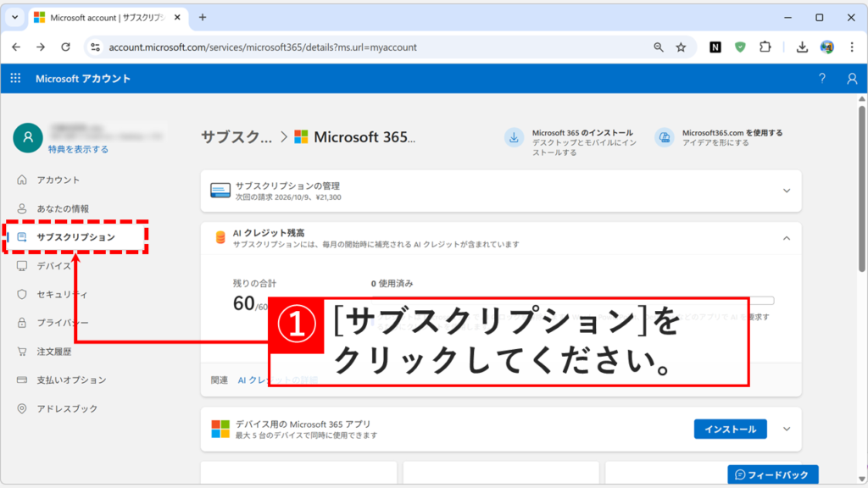
Task: Click the help question mark icon
Action: coord(822,79)
